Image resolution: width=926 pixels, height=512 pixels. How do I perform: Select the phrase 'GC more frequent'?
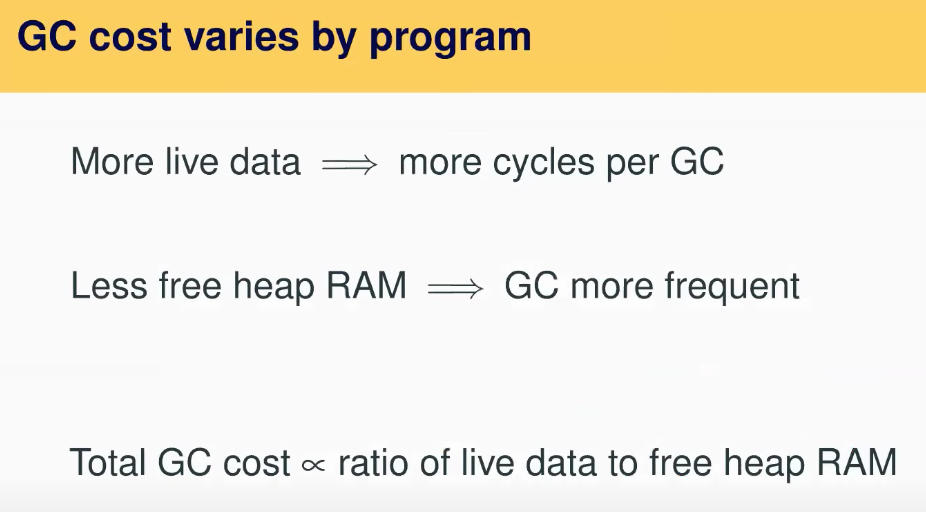coord(652,287)
